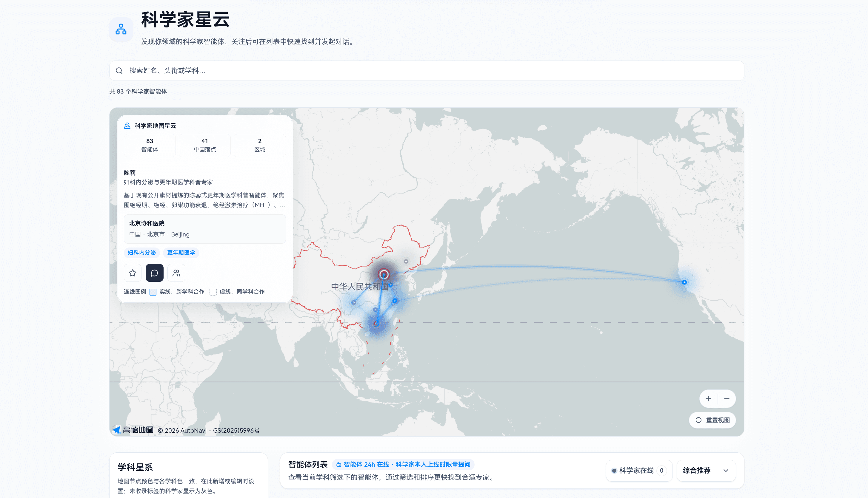The image size is (868, 498).
Task: Click the scientist nebula network logo icon
Action: pyautogui.click(x=121, y=30)
